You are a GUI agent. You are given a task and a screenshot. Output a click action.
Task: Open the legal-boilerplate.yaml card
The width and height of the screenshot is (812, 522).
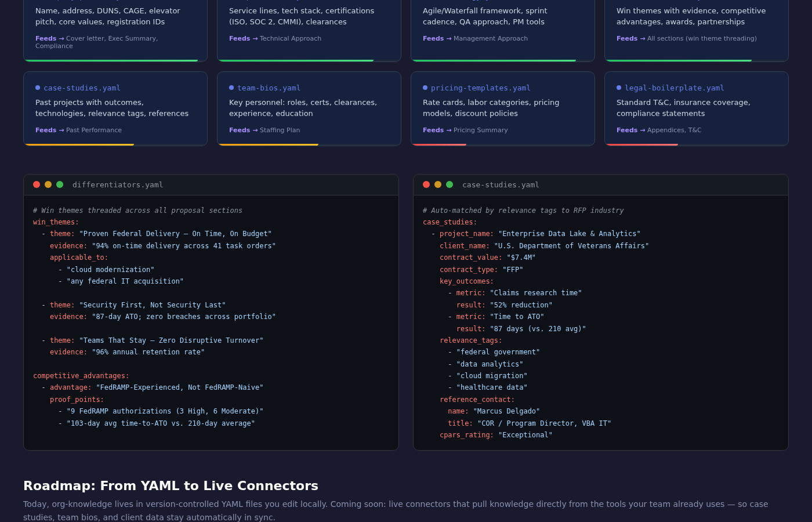click(x=696, y=108)
